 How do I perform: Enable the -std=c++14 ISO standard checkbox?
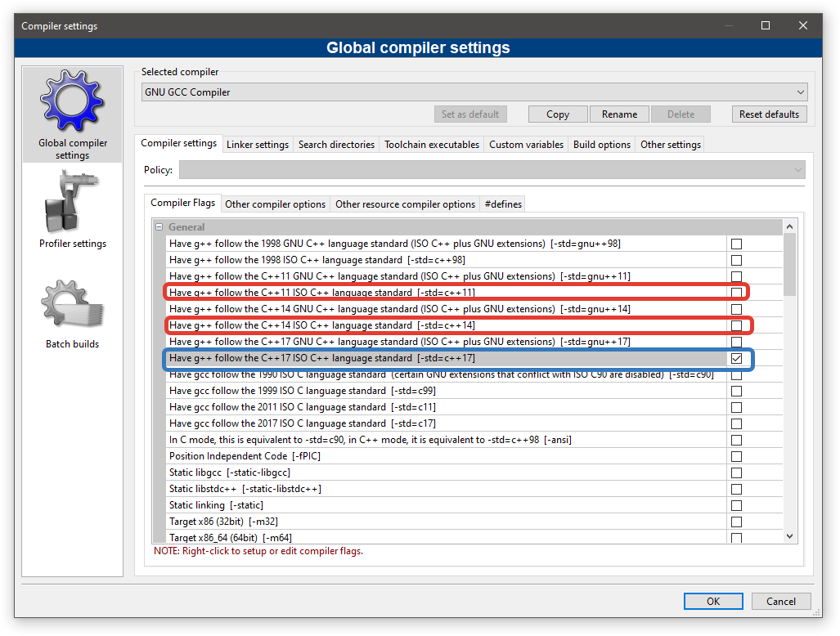[x=736, y=325]
